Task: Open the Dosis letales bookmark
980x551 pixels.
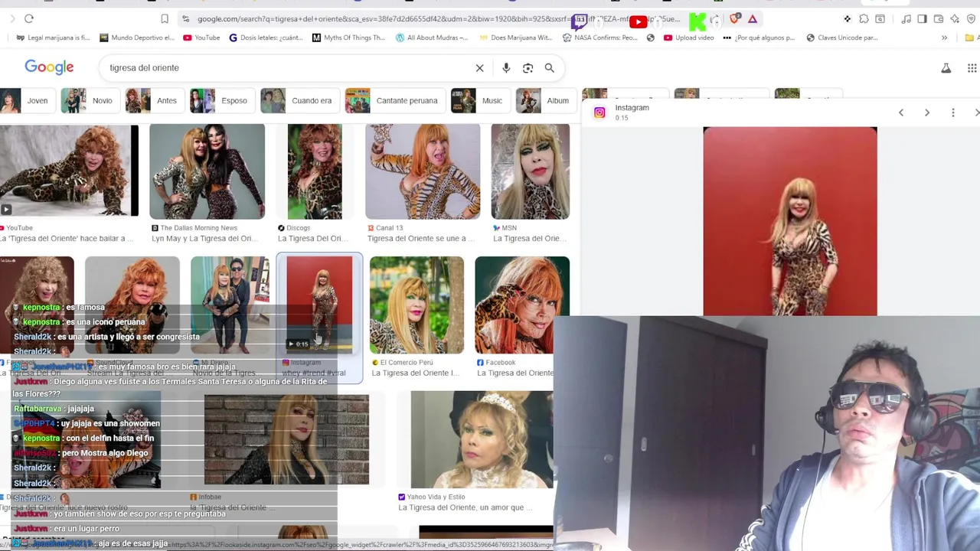Action: pyautogui.click(x=266, y=37)
